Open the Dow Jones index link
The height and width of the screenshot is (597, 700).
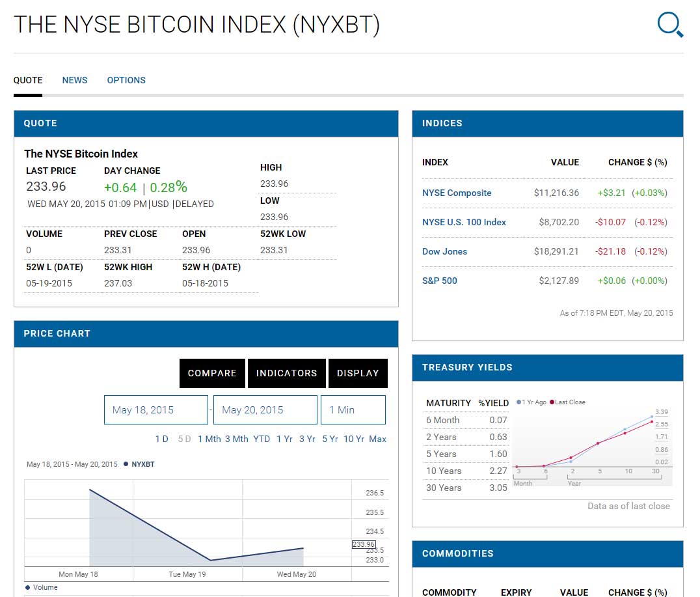click(x=444, y=251)
